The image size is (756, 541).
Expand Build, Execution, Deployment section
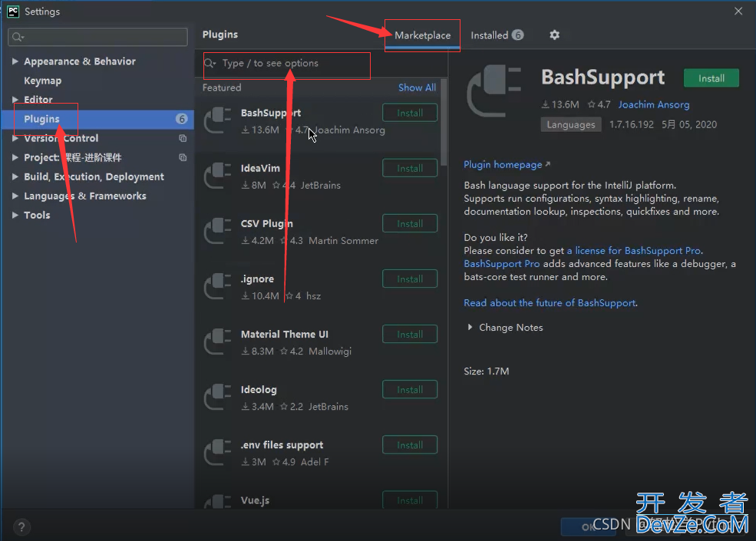15,177
